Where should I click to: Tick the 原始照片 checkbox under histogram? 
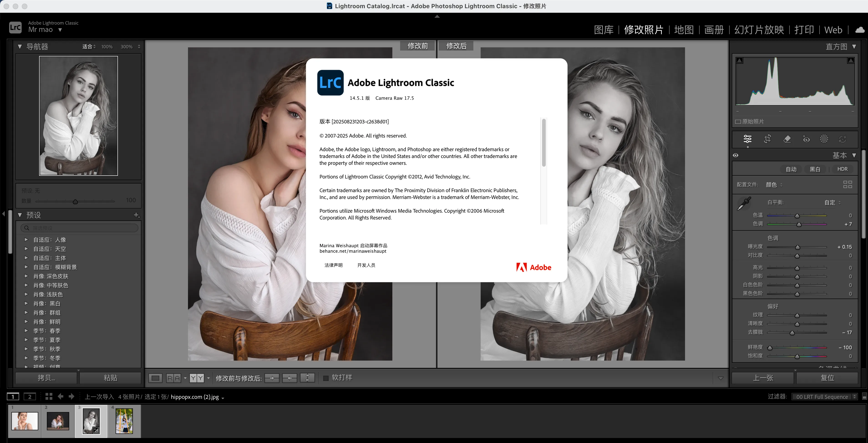coord(738,122)
